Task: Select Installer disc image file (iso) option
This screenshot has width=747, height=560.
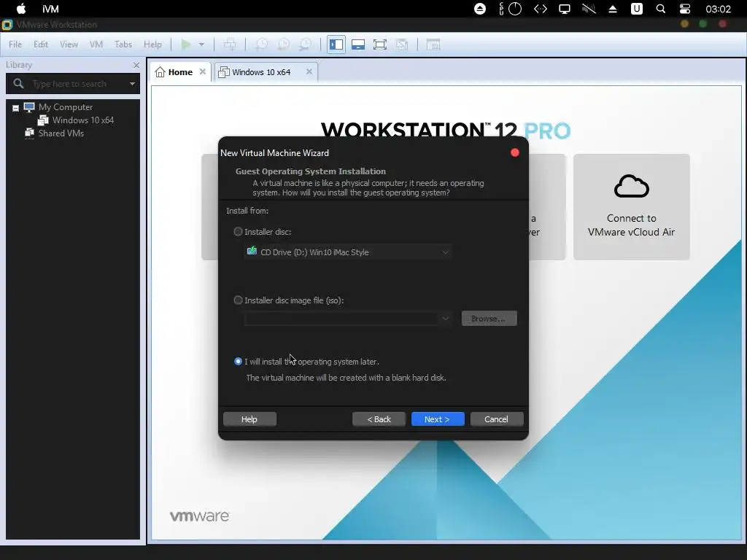Action: (239, 300)
